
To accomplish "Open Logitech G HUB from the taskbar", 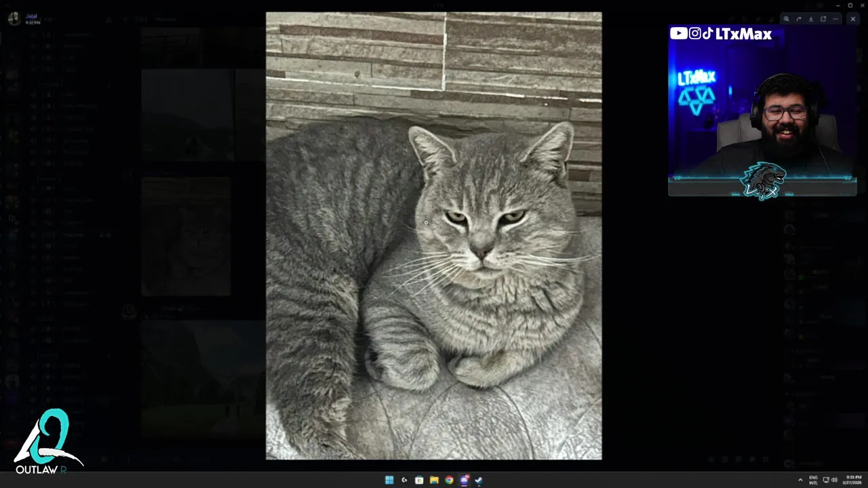I will (x=404, y=480).
